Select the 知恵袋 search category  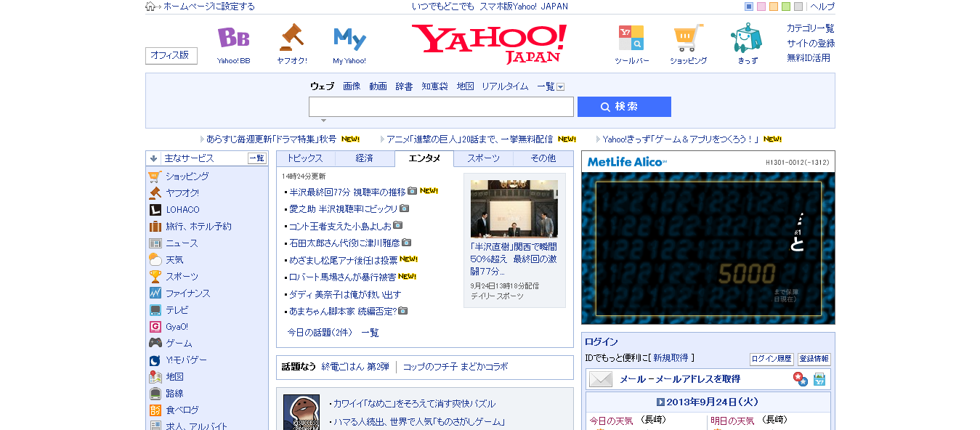pos(434,86)
